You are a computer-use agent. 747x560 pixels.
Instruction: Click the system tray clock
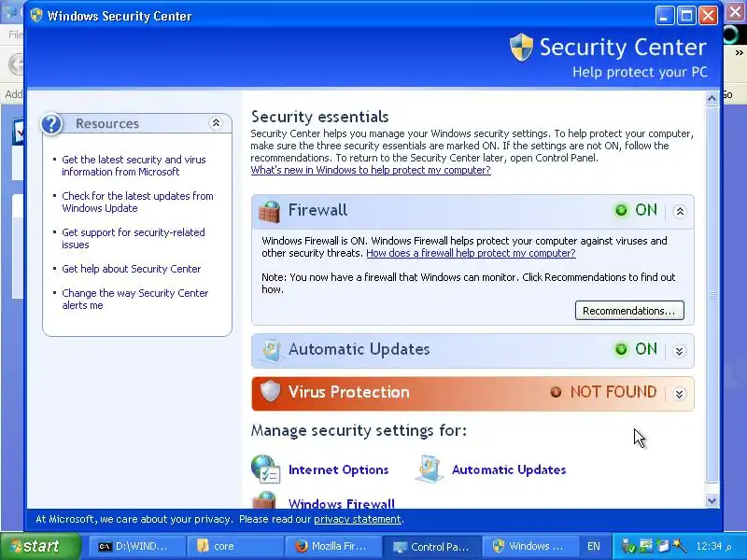coord(712,546)
